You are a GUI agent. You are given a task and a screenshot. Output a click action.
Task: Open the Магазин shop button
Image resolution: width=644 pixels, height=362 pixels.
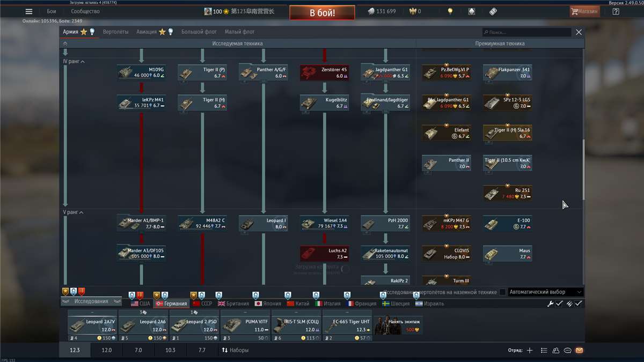tap(584, 11)
